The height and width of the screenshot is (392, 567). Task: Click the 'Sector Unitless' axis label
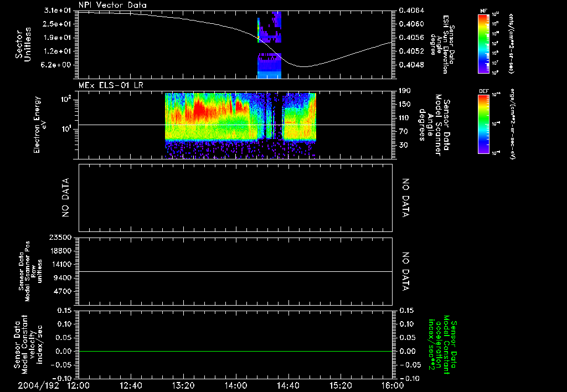(x=23, y=45)
